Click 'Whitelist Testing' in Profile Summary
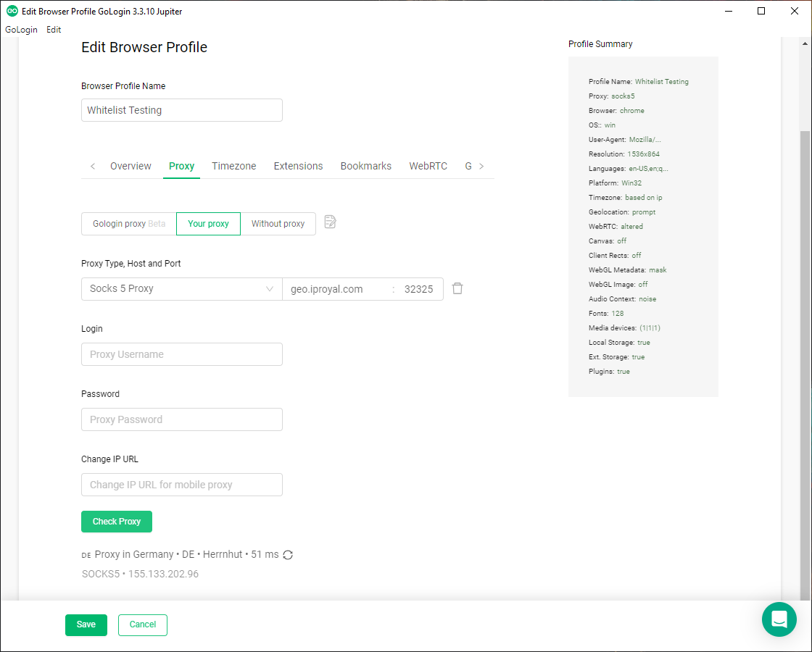Image resolution: width=812 pixels, height=652 pixels. click(662, 82)
